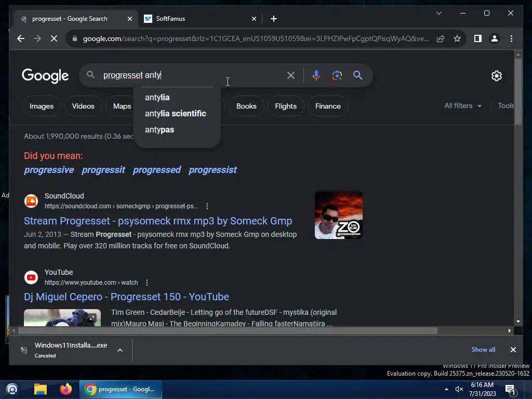This screenshot has height=399, width=532.
Task: Start voice search with microphone
Action: tap(316, 75)
